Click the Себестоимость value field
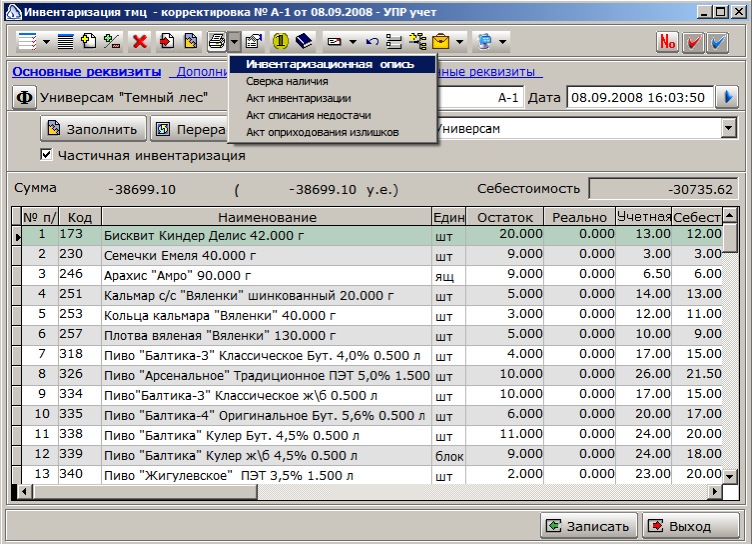 coord(662,189)
